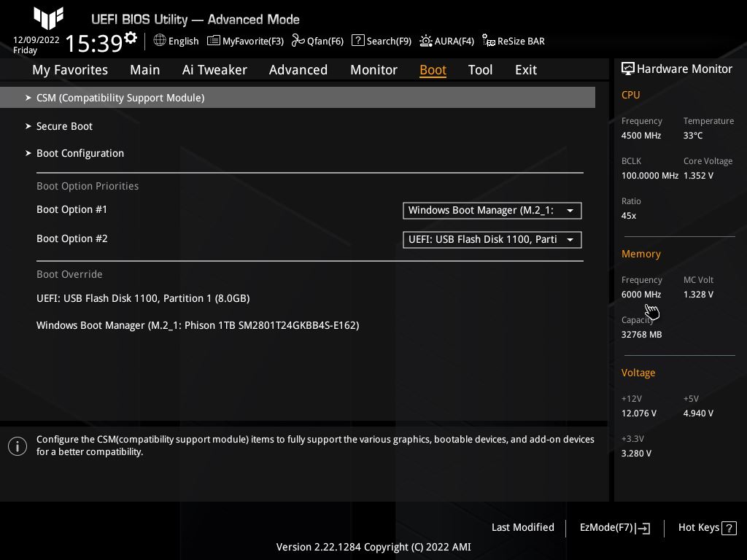Click the Search question mark icon

[357, 41]
